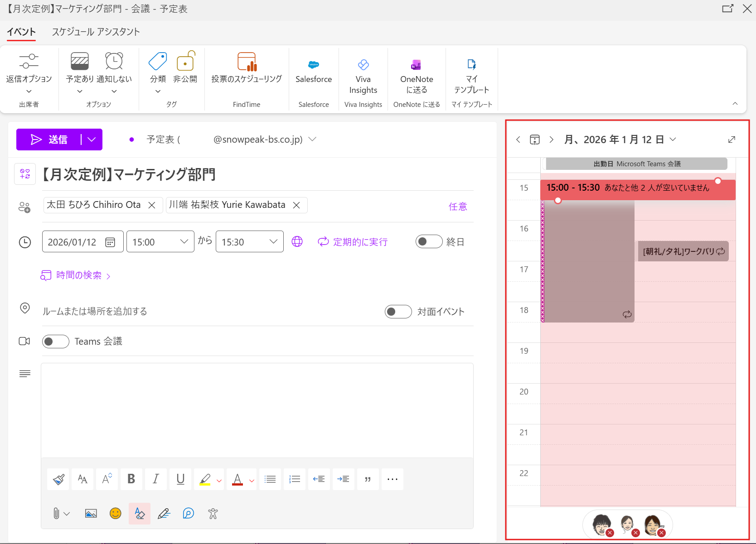The width and height of the screenshot is (756, 544).
Task: Click the Send to OneNote icon
Action: click(416, 65)
